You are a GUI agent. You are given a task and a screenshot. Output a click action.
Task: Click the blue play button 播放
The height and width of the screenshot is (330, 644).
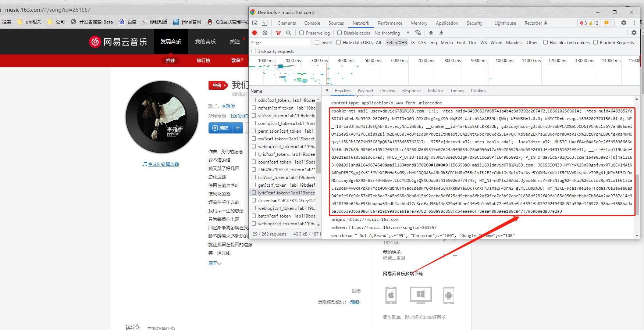tap(220, 128)
